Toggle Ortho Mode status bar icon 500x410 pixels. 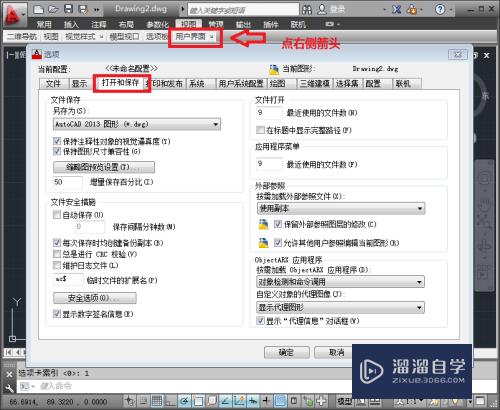click(x=171, y=401)
